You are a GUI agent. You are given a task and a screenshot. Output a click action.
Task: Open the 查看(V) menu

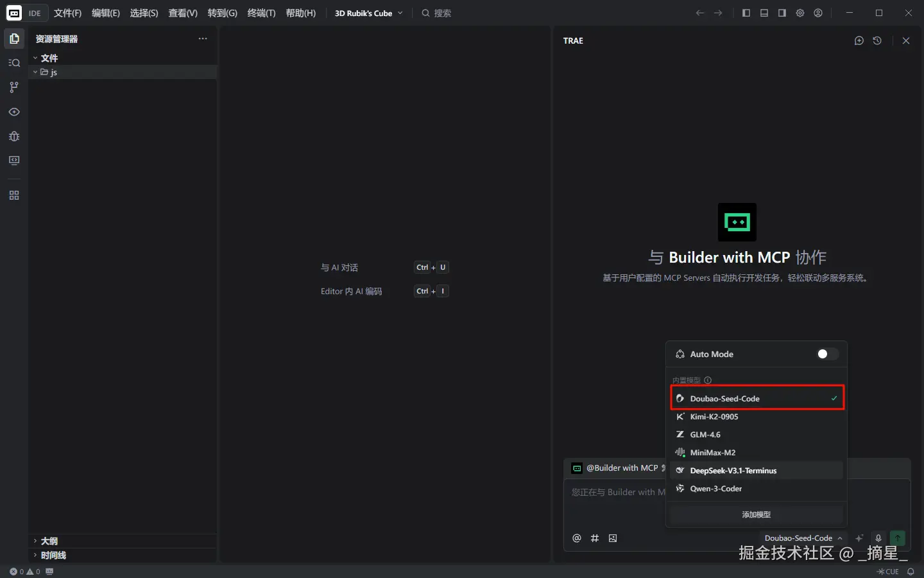click(183, 13)
